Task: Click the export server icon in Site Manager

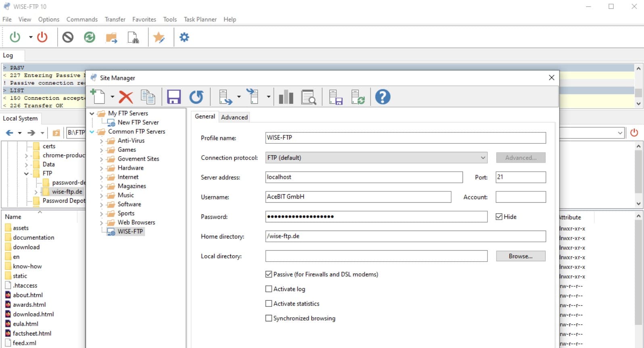Action: click(225, 97)
